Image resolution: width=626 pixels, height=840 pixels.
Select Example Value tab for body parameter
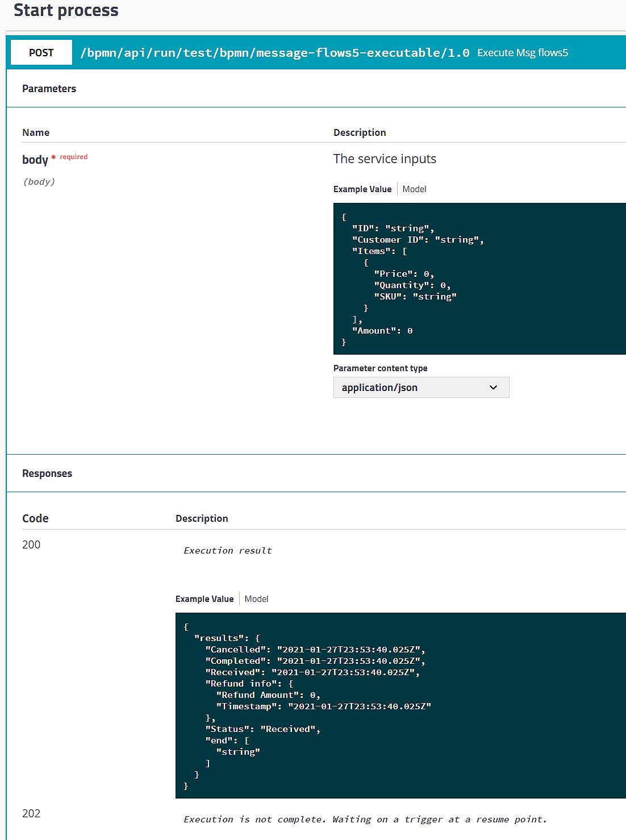click(362, 189)
